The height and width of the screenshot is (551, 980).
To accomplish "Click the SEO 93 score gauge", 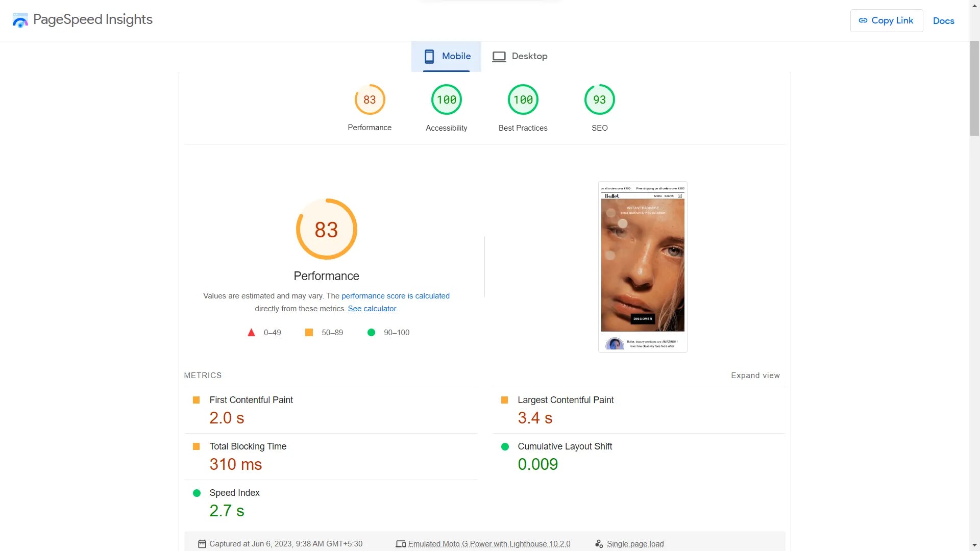I will point(599,99).
